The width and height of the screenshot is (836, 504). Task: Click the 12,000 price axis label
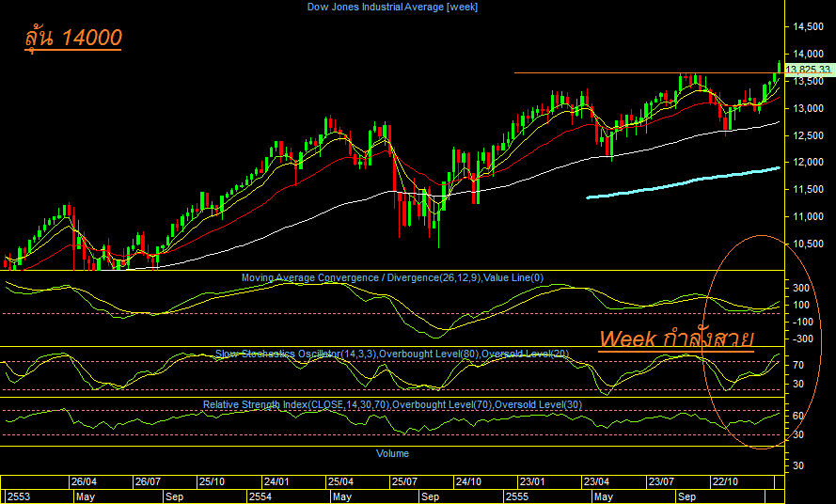808,162
